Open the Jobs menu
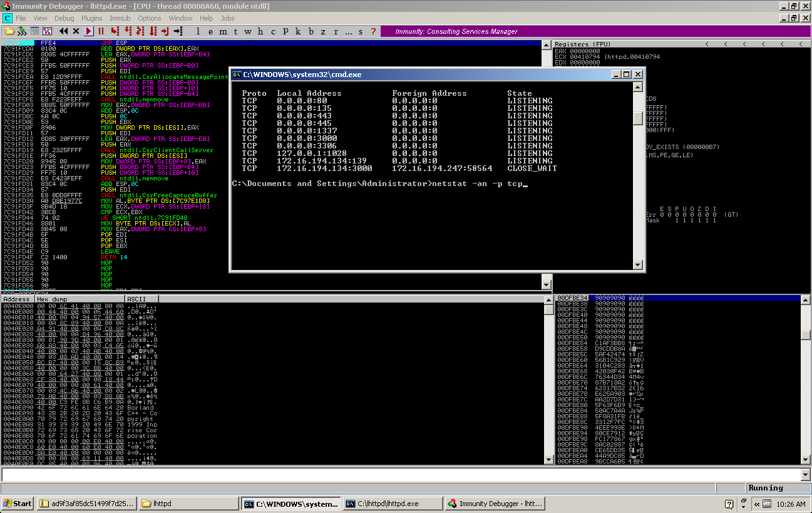 (227, 18)
